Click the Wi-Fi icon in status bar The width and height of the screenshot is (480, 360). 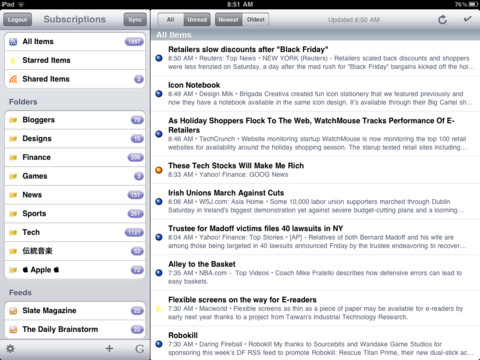coord(21,4)
